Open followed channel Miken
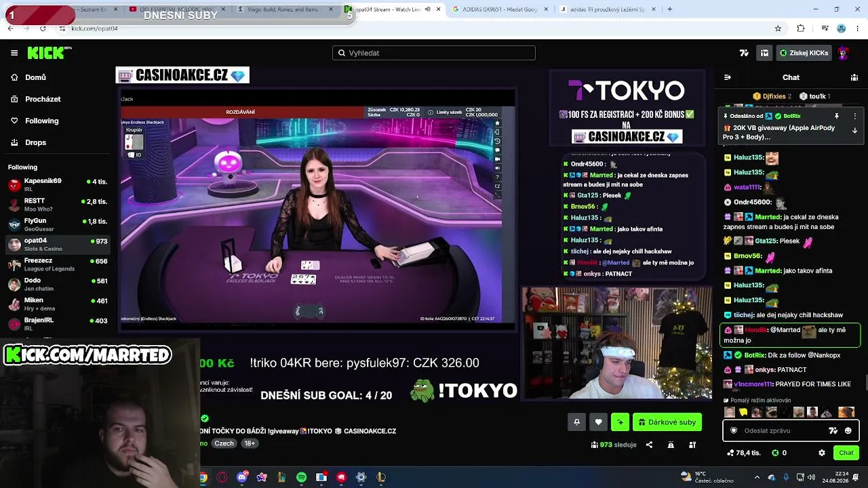The width and height of the screenshot is (868, 488). pos(57,303)
